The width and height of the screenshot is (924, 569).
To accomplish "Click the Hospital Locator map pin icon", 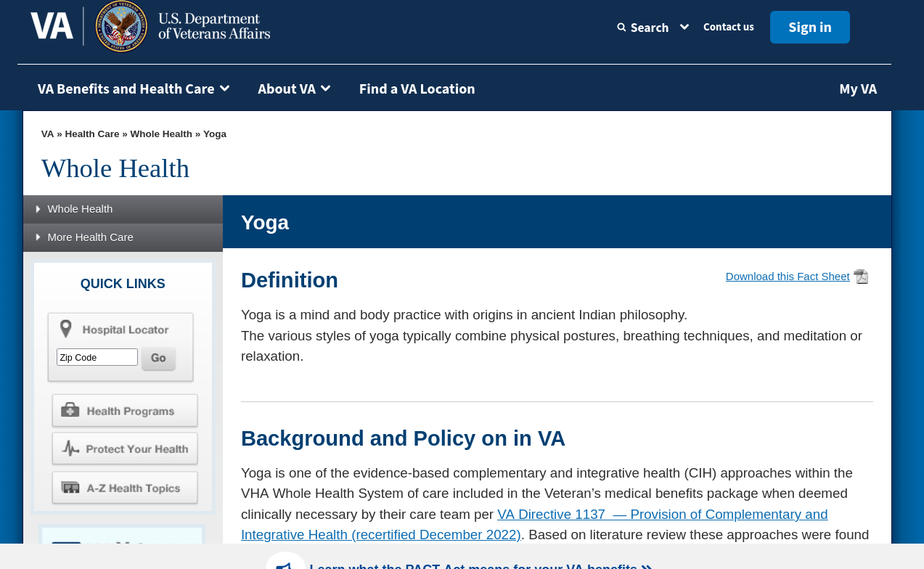I will 66,329.
